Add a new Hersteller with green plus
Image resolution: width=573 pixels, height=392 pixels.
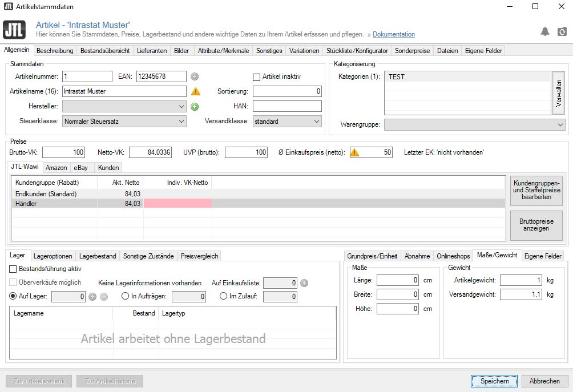tap(195, 107)
